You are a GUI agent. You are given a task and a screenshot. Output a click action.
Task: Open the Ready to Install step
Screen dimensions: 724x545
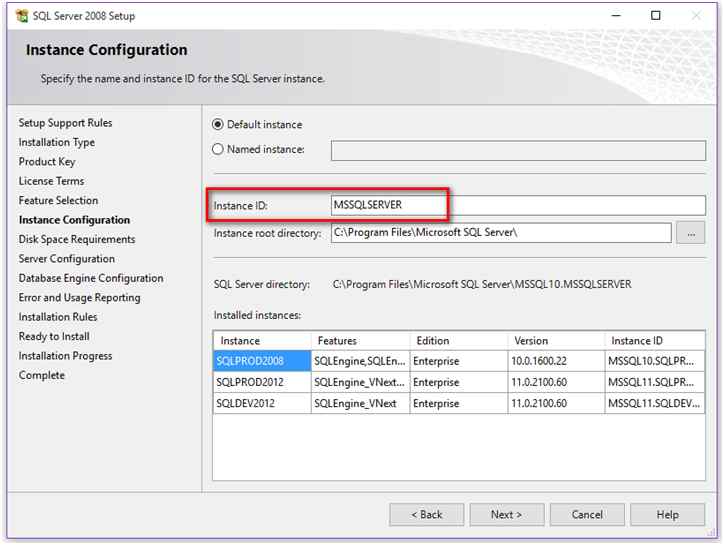(54, 336)
